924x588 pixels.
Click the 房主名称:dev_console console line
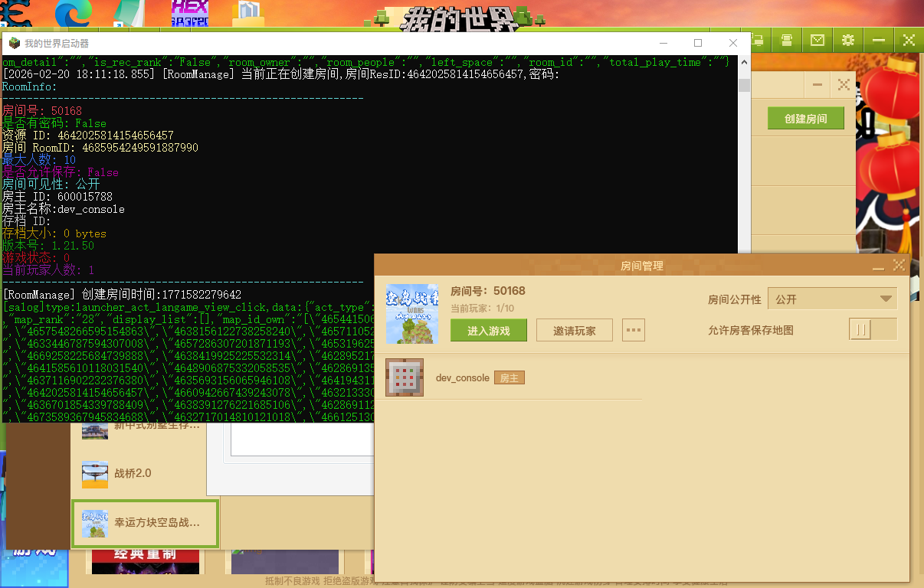tap(64, 209)
